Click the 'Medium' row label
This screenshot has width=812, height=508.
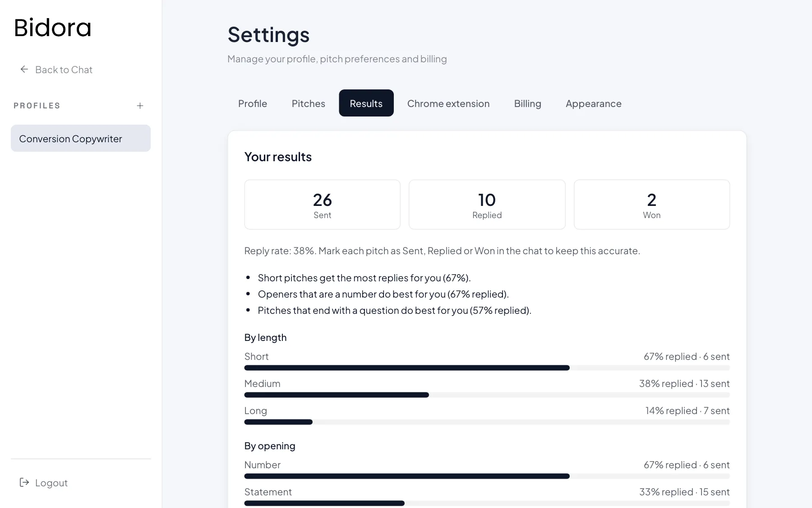pos(262,383)
